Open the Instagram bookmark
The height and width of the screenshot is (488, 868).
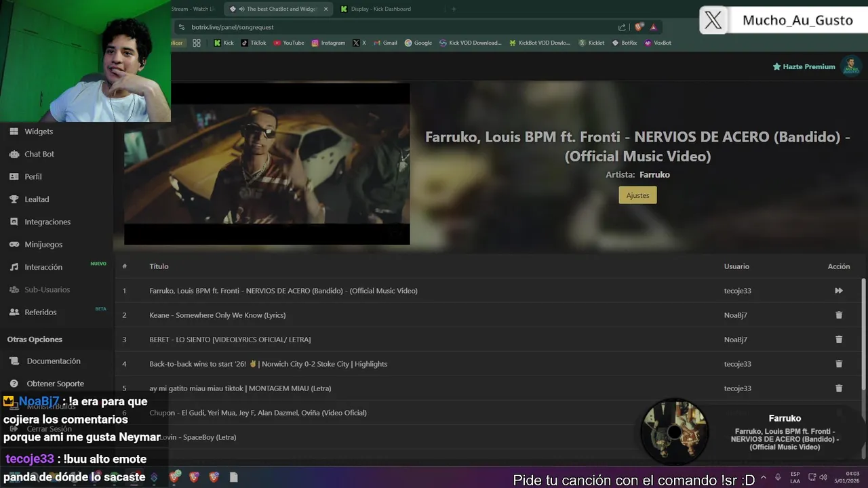click(328, 43)
